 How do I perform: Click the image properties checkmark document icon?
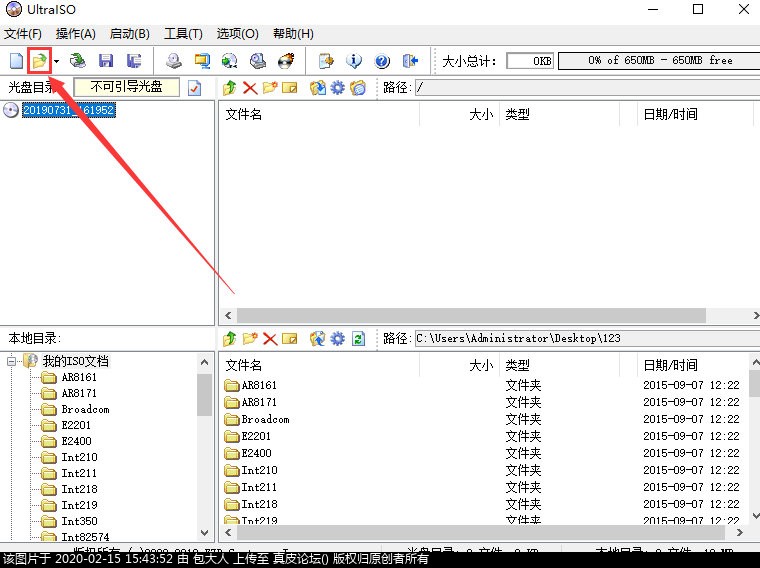194,88
